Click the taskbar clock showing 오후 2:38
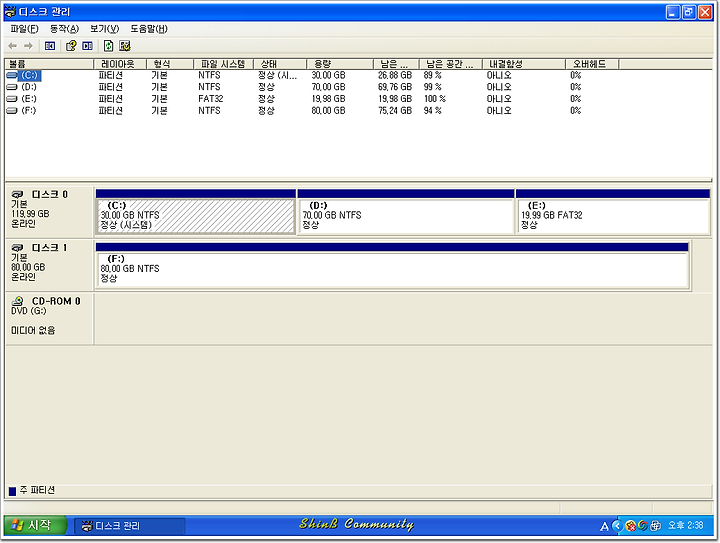This screenshot has height=543, width=720. (686, 526)
